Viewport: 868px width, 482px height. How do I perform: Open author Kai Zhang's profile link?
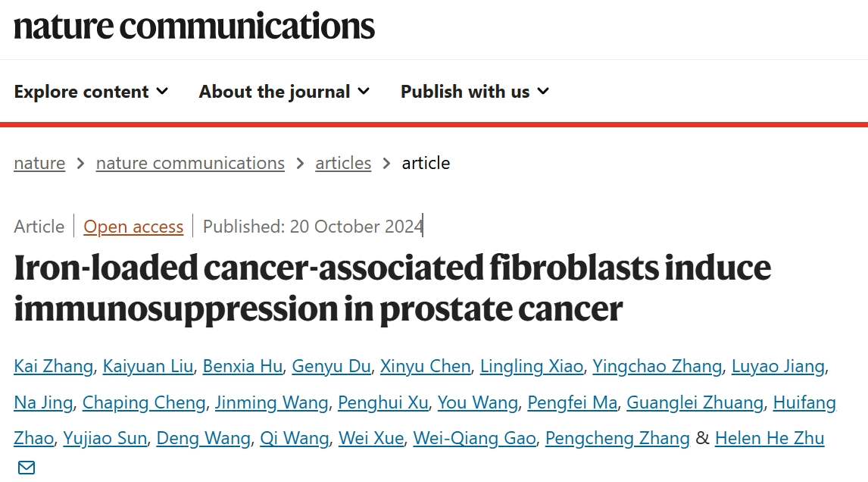54,366
